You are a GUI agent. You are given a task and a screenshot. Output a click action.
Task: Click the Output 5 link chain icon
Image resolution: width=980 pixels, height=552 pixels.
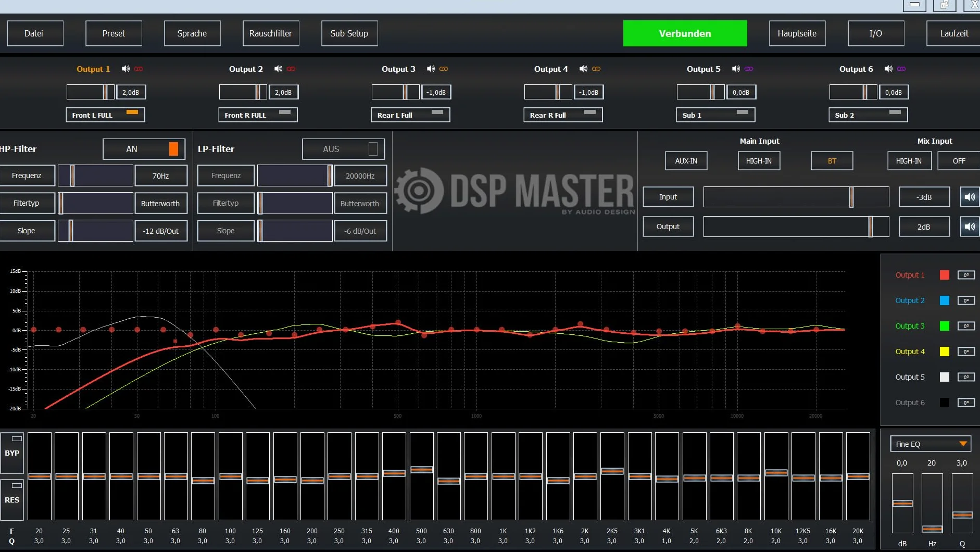click(x=749, y=69)
